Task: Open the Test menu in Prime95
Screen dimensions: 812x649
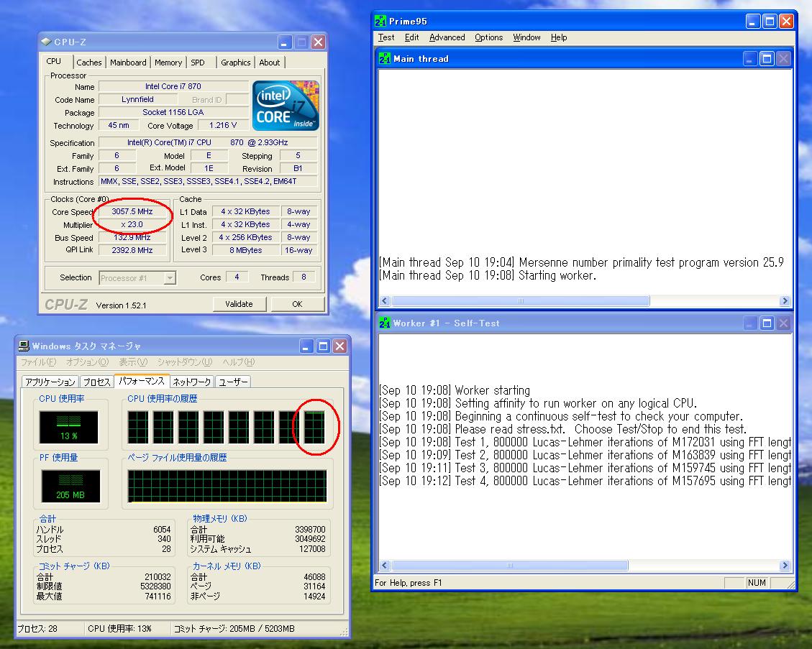Action: [x=386, y=37]
